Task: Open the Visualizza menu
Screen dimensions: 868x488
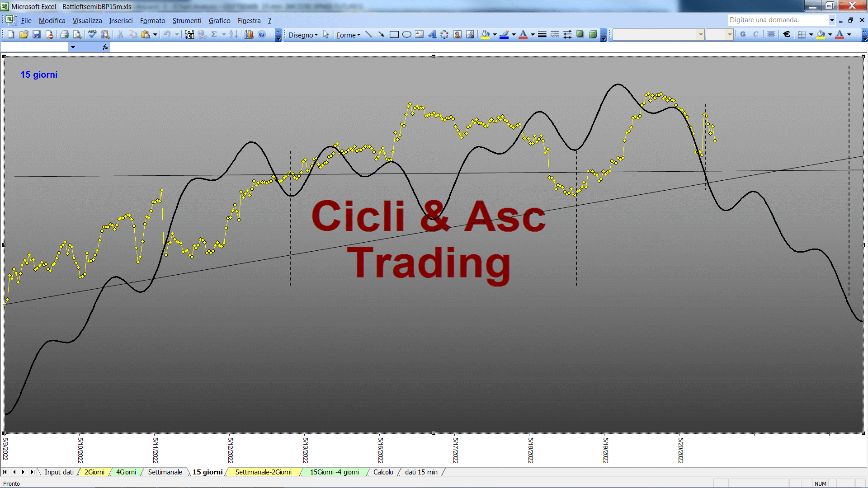Action: point(87,21)
